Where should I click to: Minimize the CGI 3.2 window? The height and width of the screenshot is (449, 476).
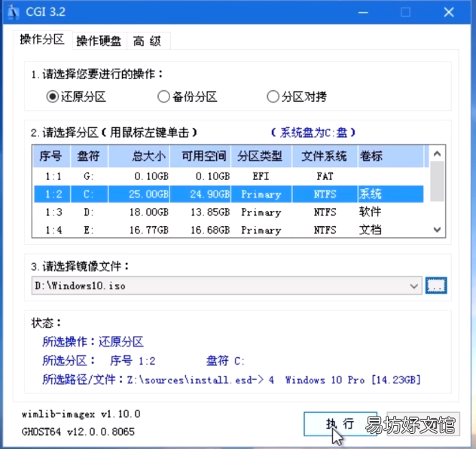pos(363,13)
